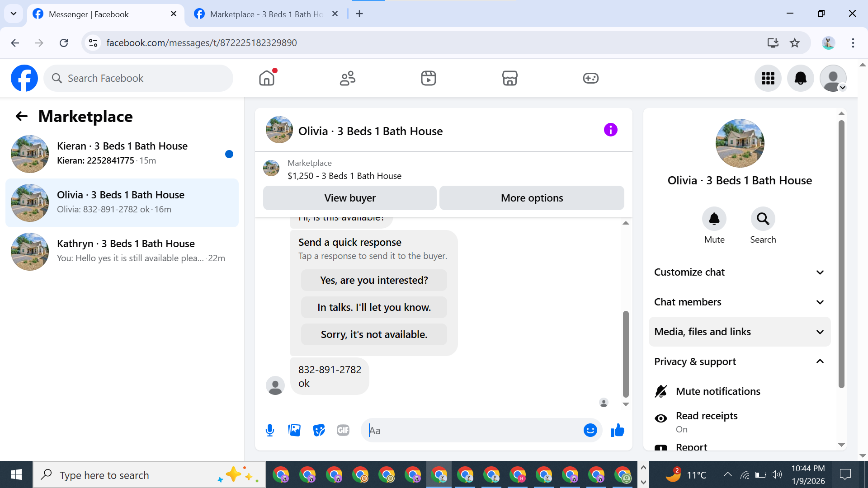Toggle conversation information panel with purple icon

click(610, 130)
